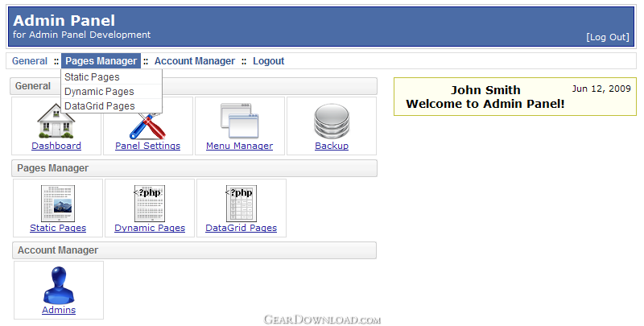The image size is (644, 326).
Task: Open the DataGrid Pages php icon
Action: (x=241, y=203)
